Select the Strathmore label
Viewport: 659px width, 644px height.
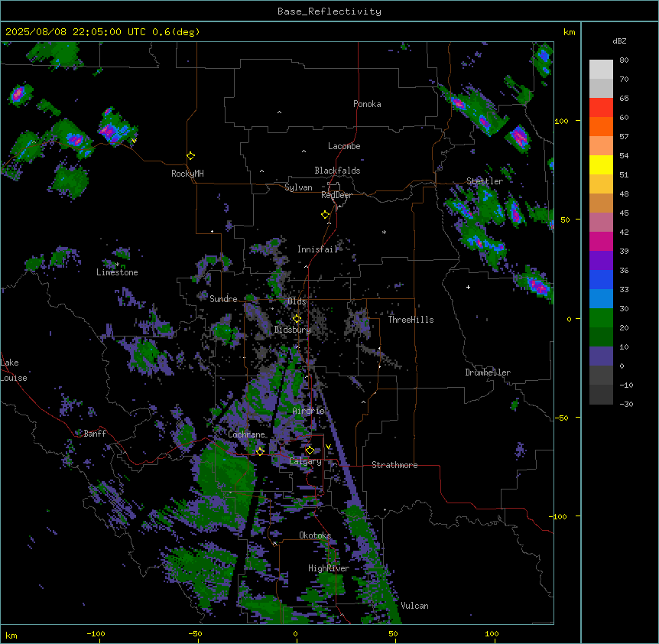pos(394,465)
